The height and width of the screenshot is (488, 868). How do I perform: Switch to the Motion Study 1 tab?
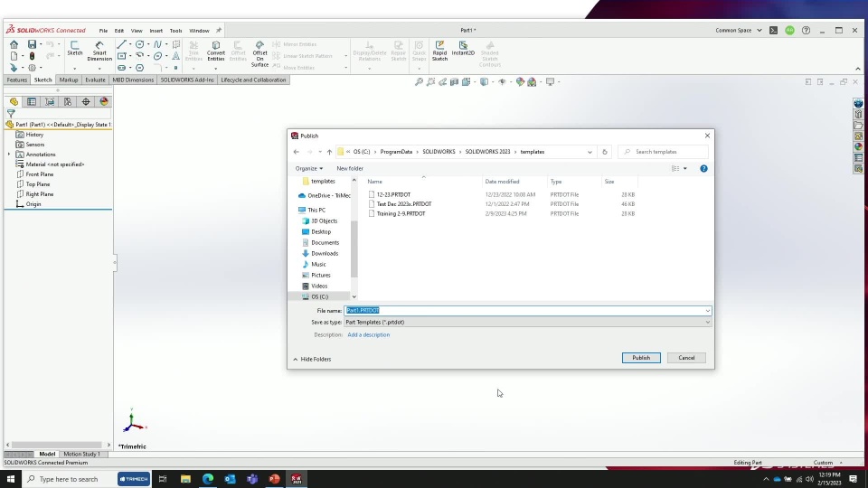click(x=81, y=454)
